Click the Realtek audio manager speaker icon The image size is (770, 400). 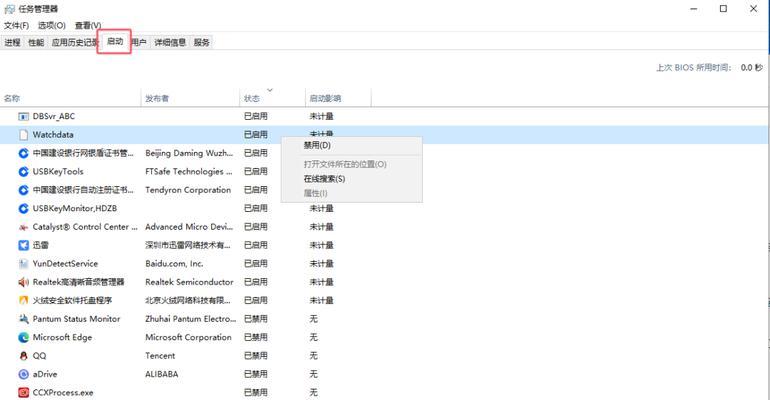[23, 282]
